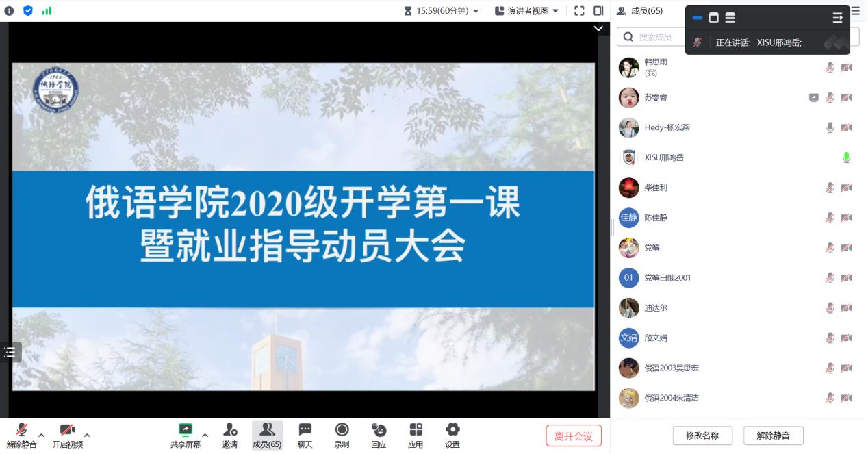Turn on camera with 开启视频
868x454 pixels.
click(67, 430)
